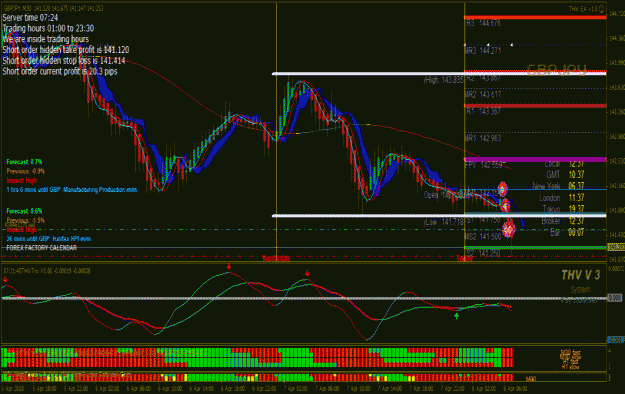Click the red sell arrow above the 6 Apr 18:00 peak
This screenshot has width=625, height=394.
(x=229, y=266)
